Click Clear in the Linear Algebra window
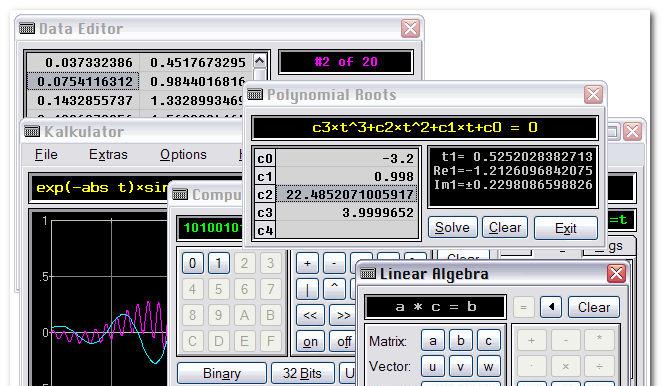This screenshot has height=386, width=661. pos(594,307)
